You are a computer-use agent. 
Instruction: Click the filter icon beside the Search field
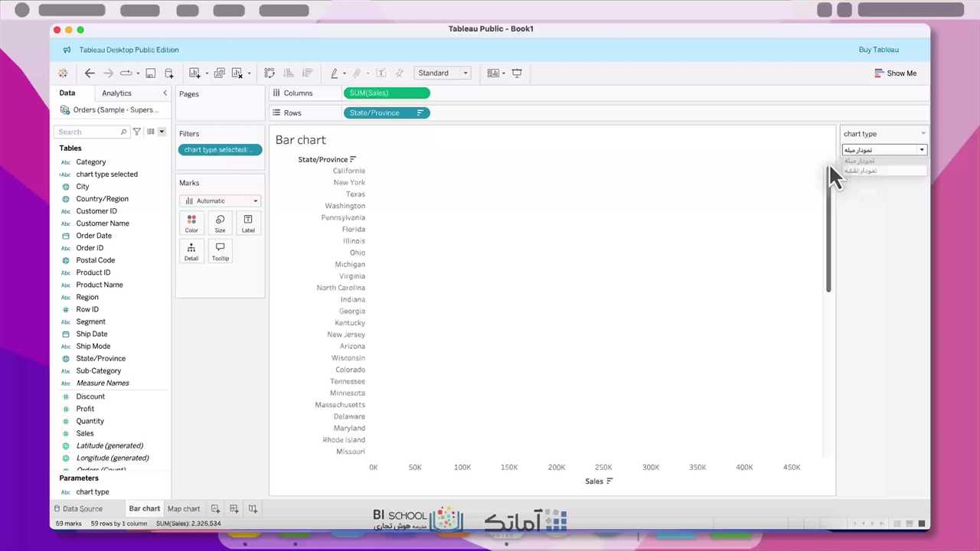pyautogui.click(x=137, y=132)
